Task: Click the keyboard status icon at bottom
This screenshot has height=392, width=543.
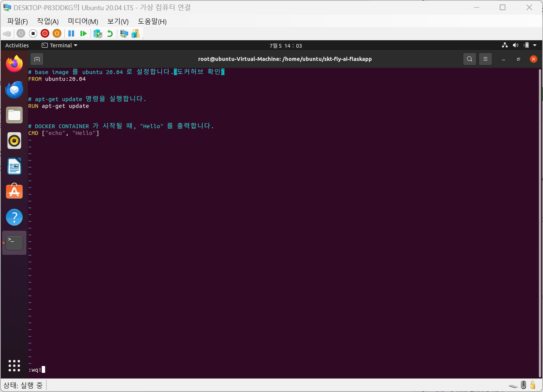Action: click(513, 386)
